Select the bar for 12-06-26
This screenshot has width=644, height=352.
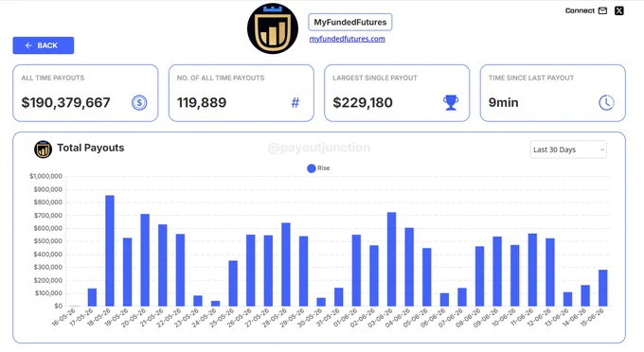point(550,273)
